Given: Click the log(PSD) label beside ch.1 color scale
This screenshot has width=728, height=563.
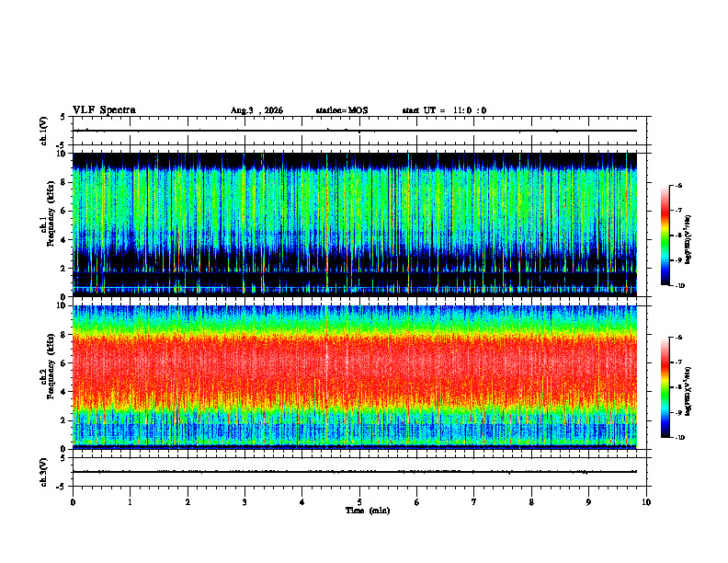Looking at the screenshot, I should coord(688,240).
